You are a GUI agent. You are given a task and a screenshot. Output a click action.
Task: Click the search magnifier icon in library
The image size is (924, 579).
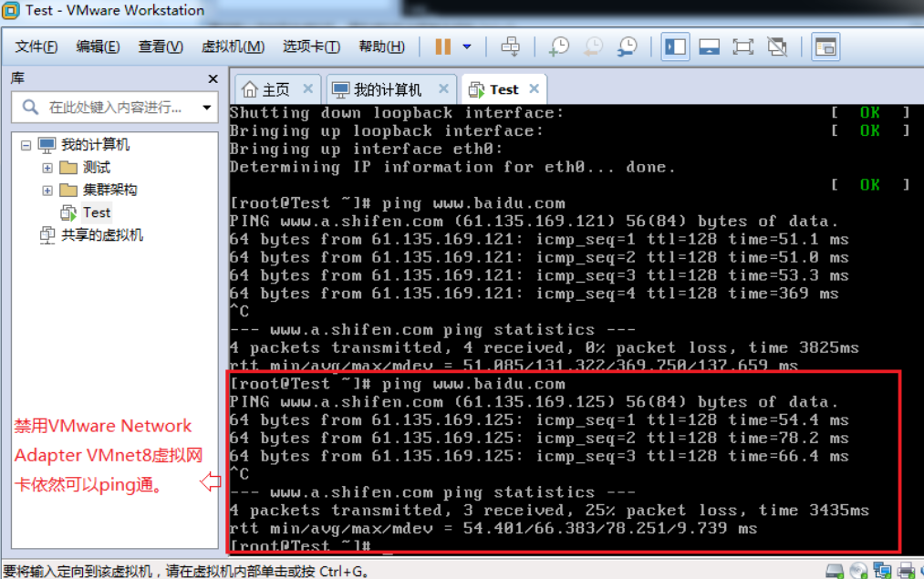(x=29, y=108)
